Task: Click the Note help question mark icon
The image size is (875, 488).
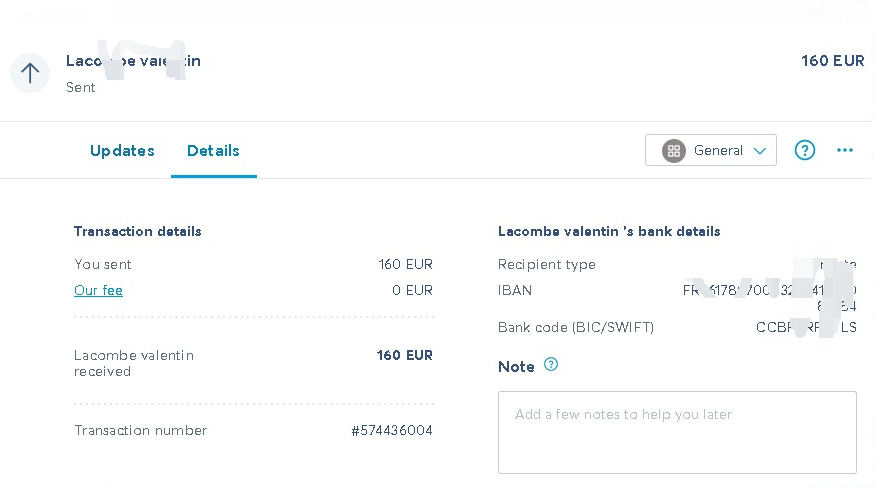Action: [x=551, y=365]
